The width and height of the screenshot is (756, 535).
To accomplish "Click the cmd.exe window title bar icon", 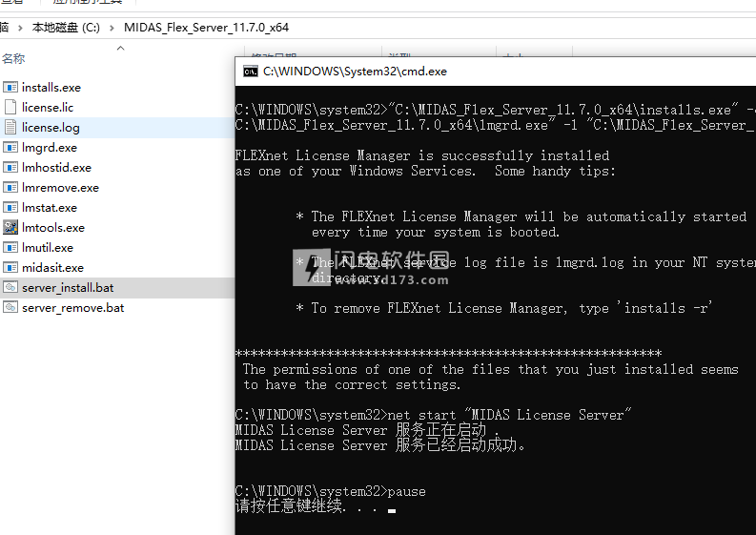I will pyautogui.click(x=250, y=72).
